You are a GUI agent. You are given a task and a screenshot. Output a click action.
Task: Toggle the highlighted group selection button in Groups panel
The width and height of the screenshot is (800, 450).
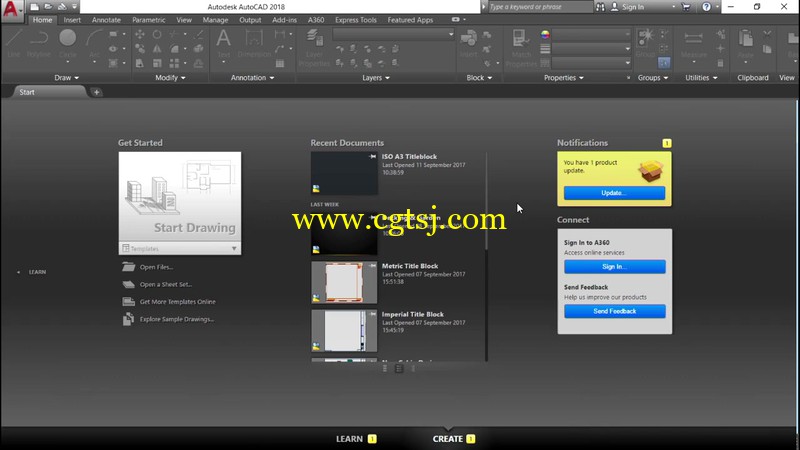pos(664,63)
